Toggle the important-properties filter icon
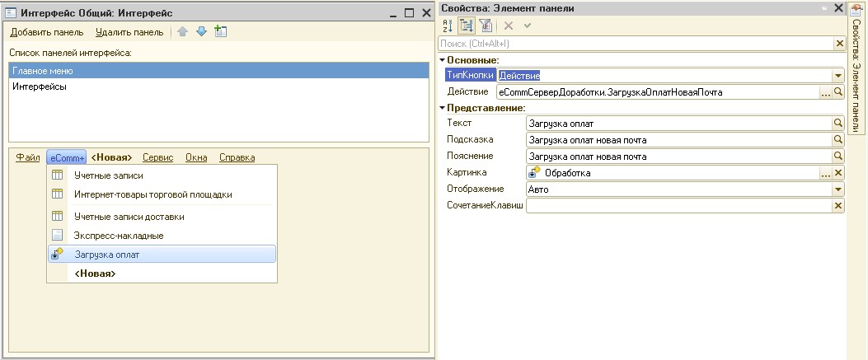The height and width of the screenshot is (360, 868). [x=484, y=26]
